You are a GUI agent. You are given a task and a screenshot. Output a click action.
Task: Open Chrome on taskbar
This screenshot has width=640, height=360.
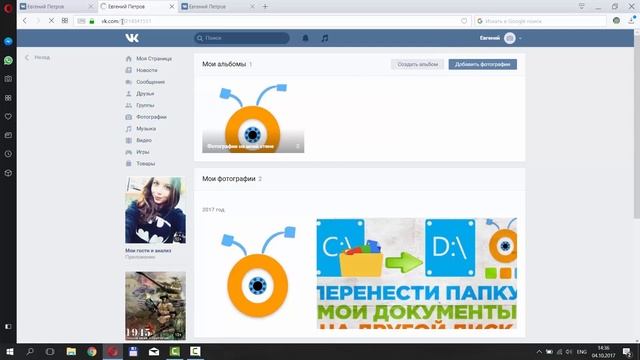pos(92,351)
